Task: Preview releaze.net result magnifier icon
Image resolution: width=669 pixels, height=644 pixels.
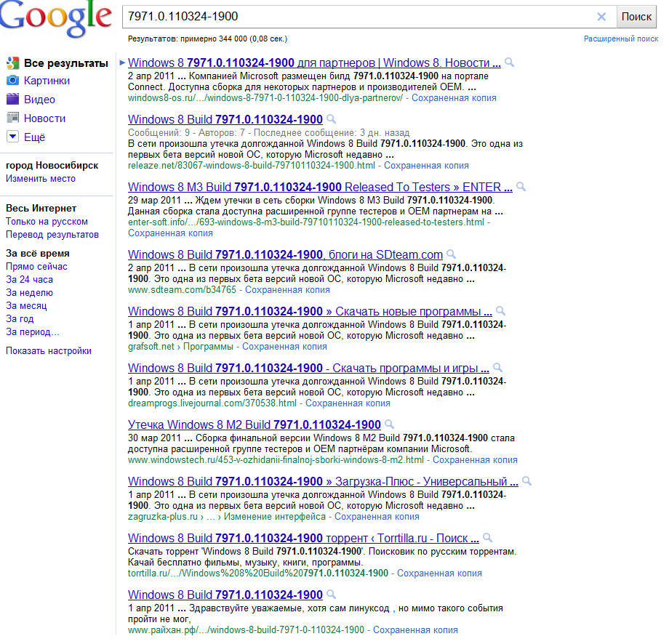Action: [331, 119]
